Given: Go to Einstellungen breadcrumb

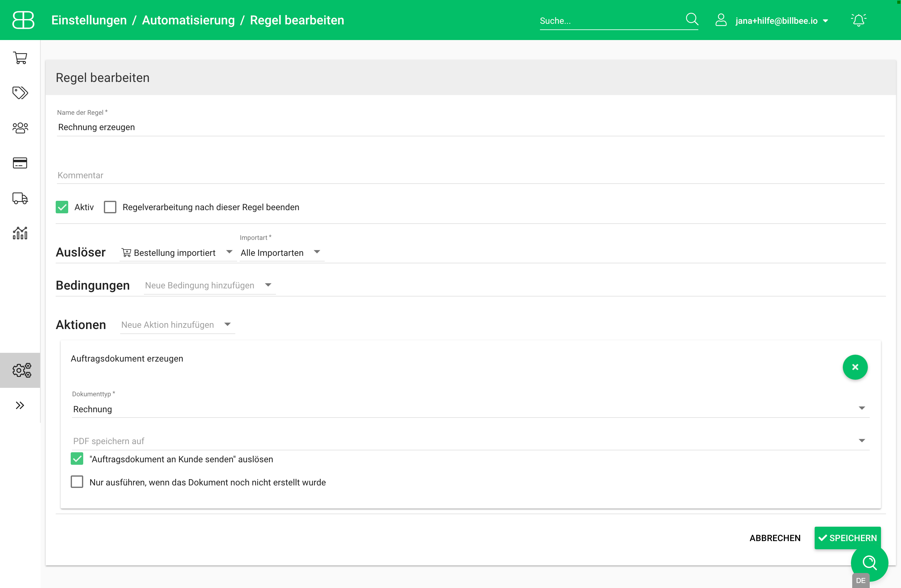Looking at the screenshot, I should click(x=89, y=20).
